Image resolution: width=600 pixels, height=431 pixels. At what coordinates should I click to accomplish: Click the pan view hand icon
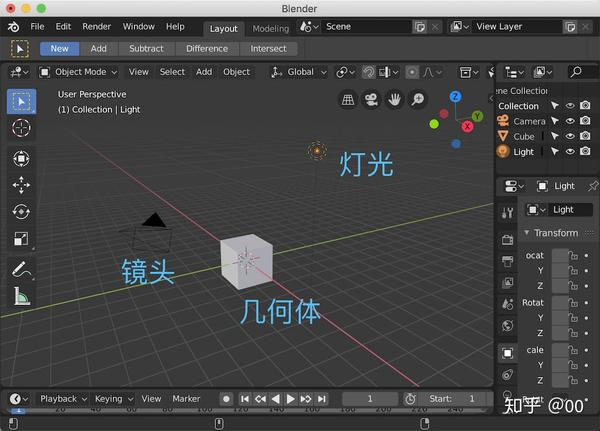(395, 100)
